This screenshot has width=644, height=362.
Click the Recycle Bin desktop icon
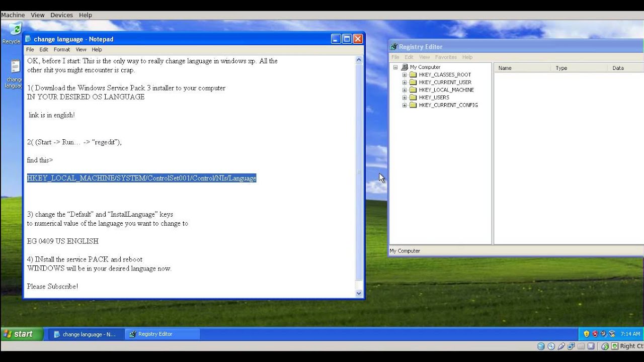pyautogui.click(x=15, y=29)
